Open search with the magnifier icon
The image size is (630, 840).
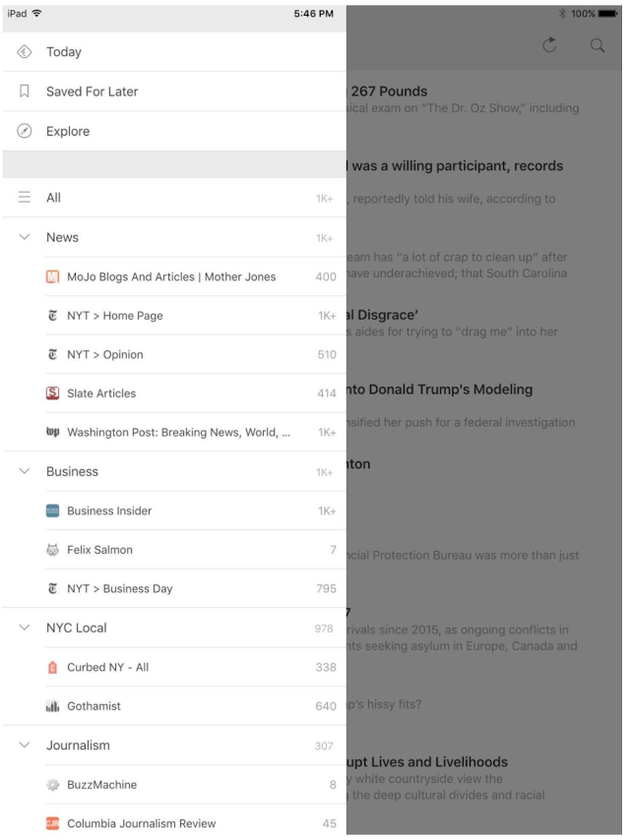(598, 45)
